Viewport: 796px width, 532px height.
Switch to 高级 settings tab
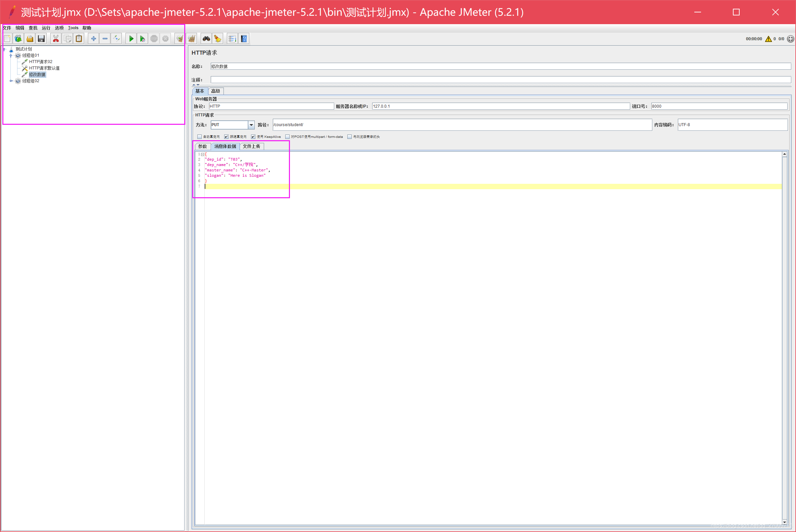[x=214, y=91]
